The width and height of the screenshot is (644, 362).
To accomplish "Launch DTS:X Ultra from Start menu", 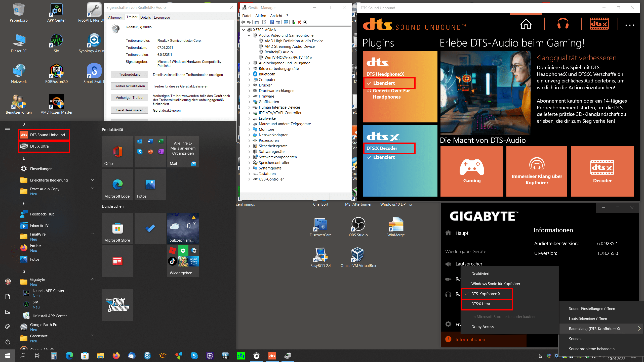I will tap(44, 146).
